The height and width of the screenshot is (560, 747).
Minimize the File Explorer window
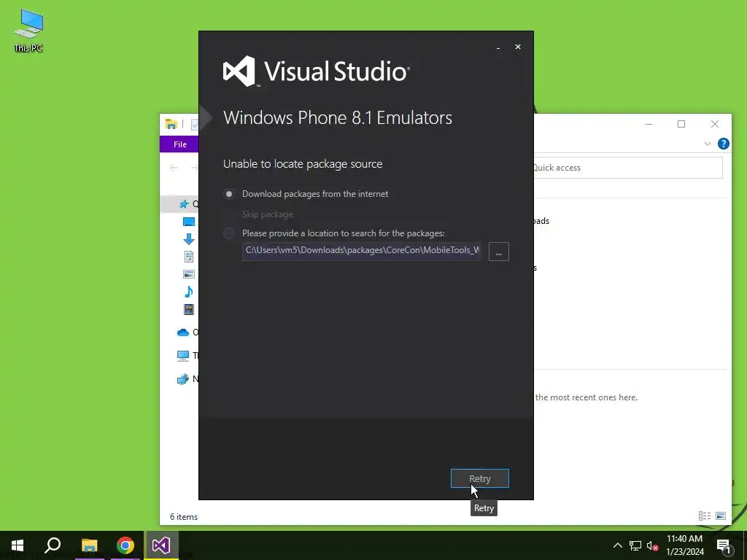[x=649, y=124]
